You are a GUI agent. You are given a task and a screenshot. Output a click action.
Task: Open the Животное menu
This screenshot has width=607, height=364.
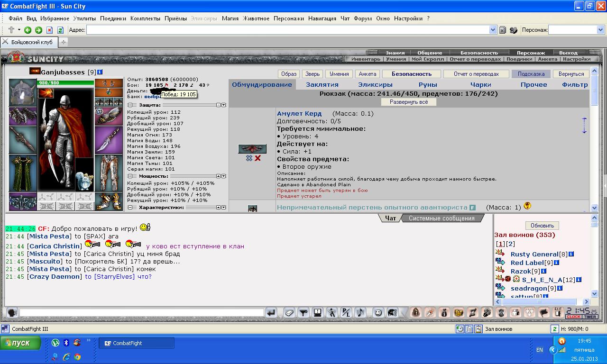pyautogui.click(x=256, y=18)
